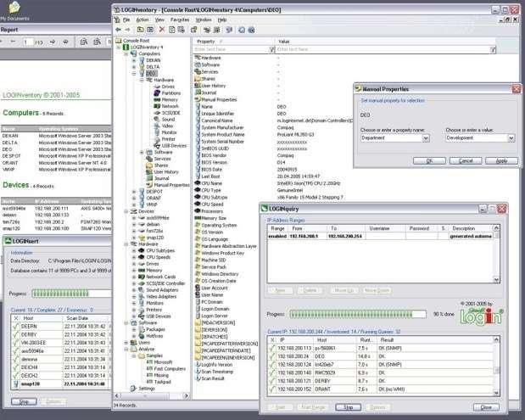The width and height of the screenshot is (525, 420).
Task: Click Stop button in LOGINquiry
Action: [349, 407]
